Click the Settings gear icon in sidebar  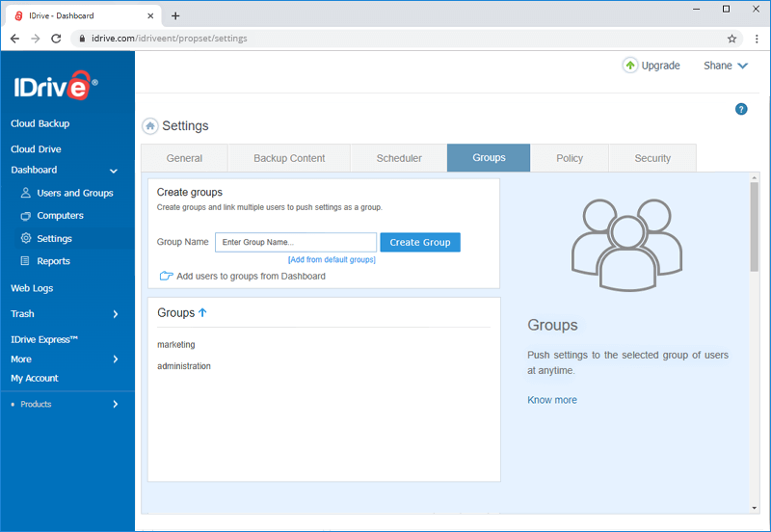click(x=26, y=238)
